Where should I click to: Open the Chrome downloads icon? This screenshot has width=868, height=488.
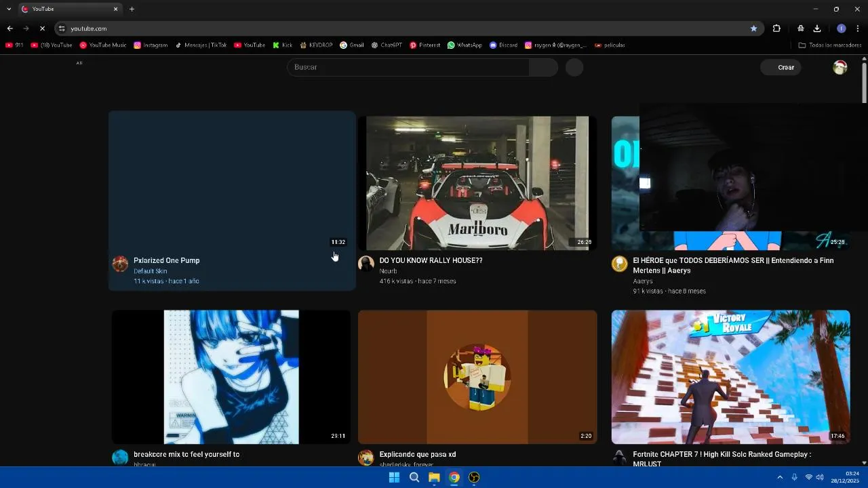(x=817, y=28)
